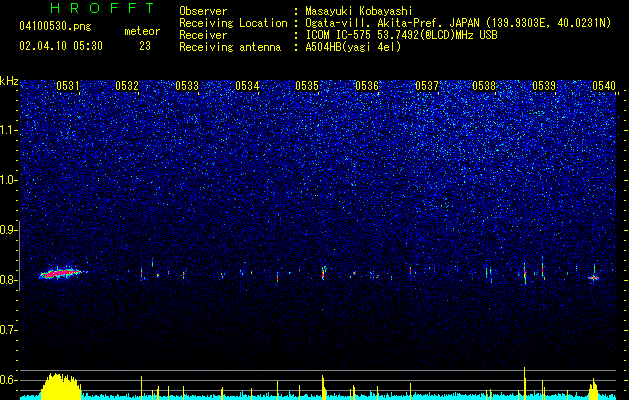Click the kHz axis unit label
629x400 pixels.
pos(9,81)
